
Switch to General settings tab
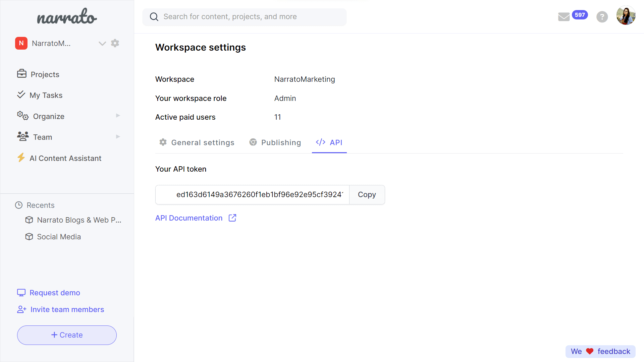(x=197, y=142)
